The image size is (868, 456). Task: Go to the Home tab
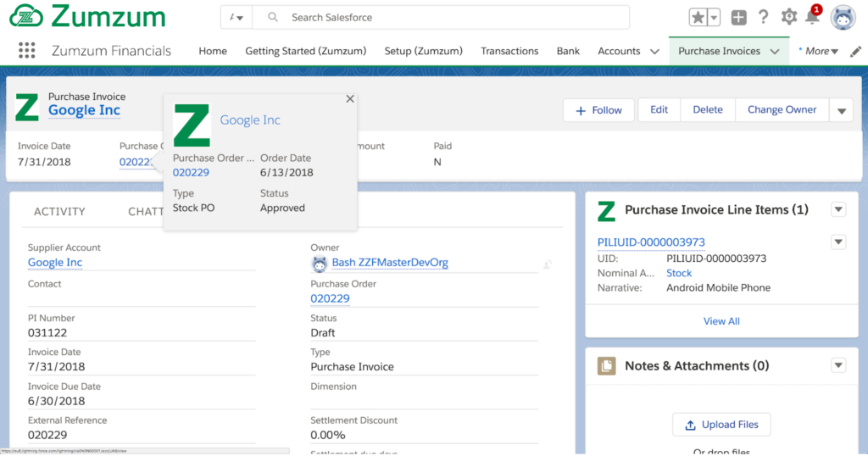213,51
